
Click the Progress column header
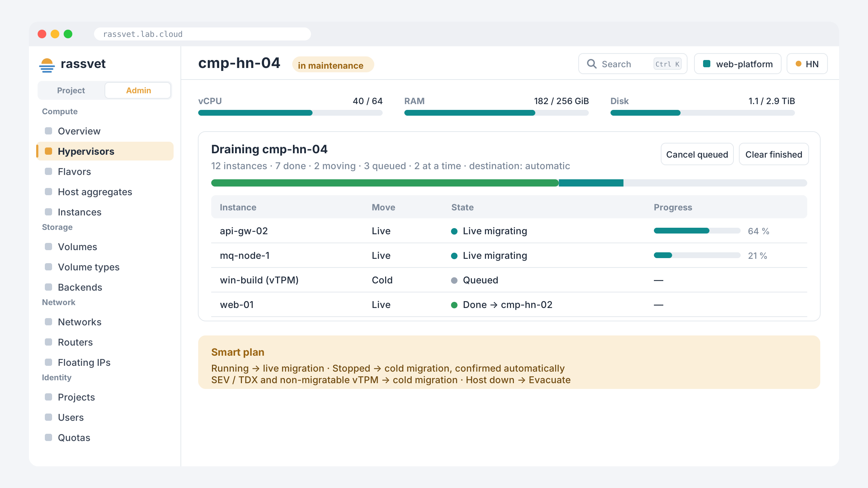point(673,207)
